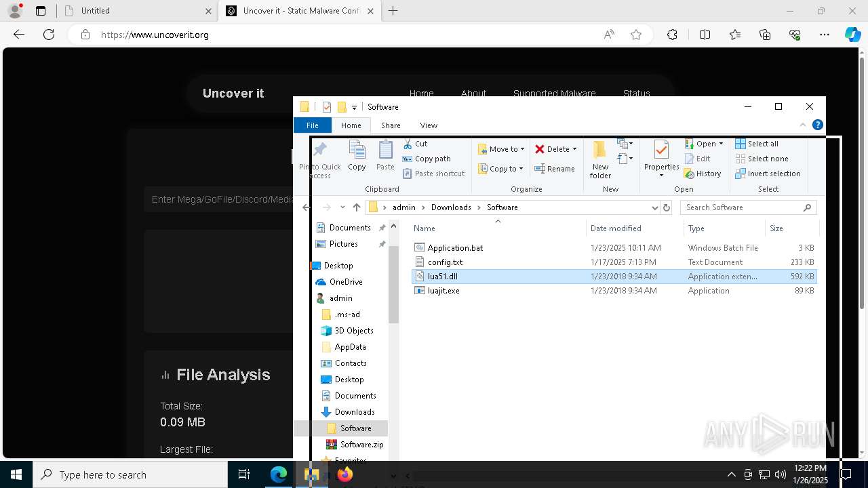Click admin in address breadcrumb

pos(404,207)
